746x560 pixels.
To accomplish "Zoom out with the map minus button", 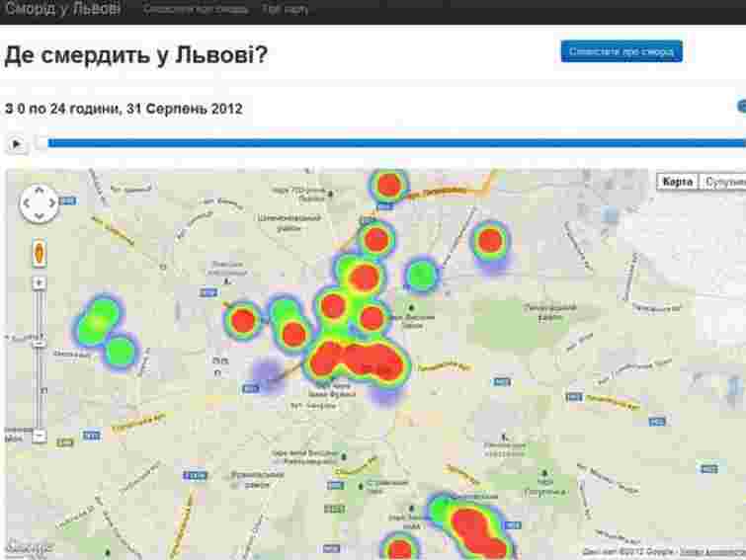I will [39, 436].
